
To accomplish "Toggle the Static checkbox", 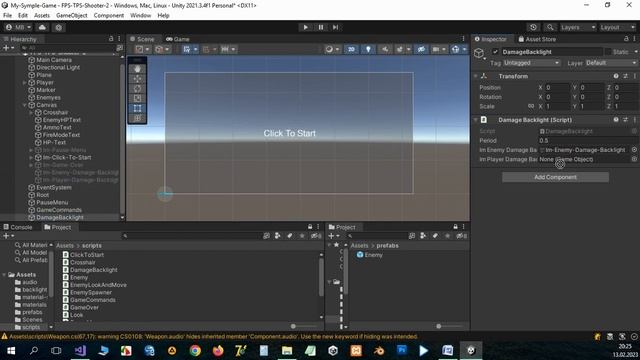I will click(608, 52).
